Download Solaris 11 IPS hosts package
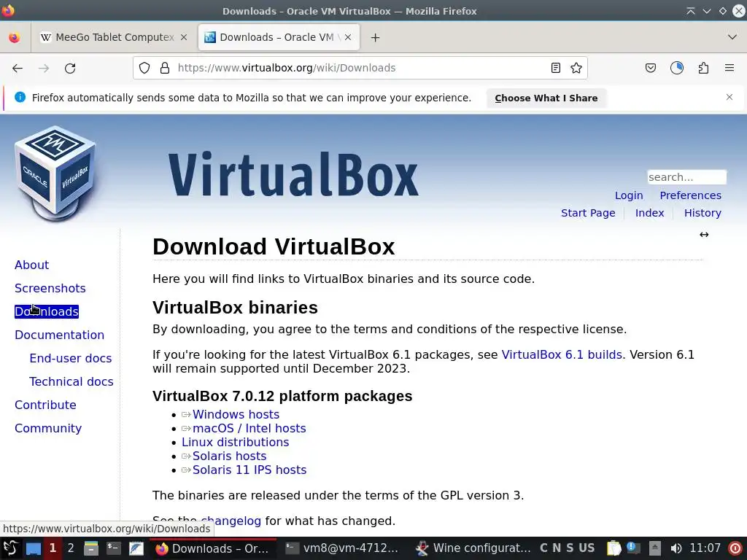Viewport: 747px width, 560px height. coord(249,470)
